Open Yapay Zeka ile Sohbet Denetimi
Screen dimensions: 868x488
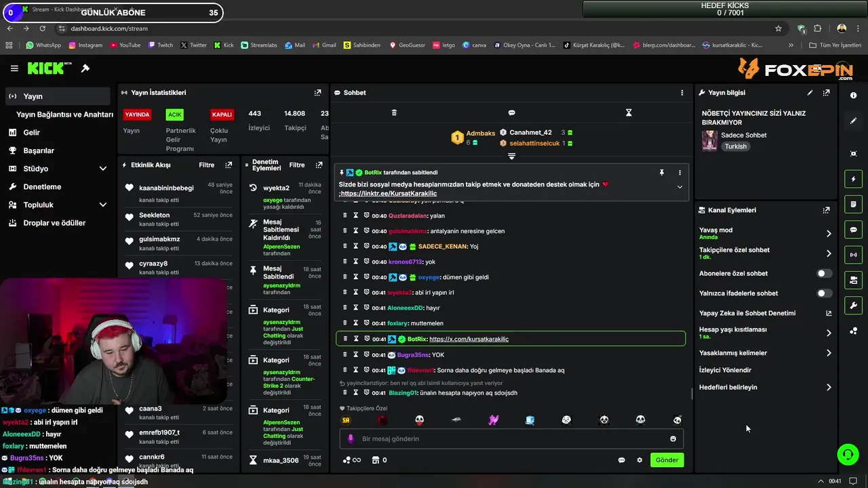[x=766, y=313]
